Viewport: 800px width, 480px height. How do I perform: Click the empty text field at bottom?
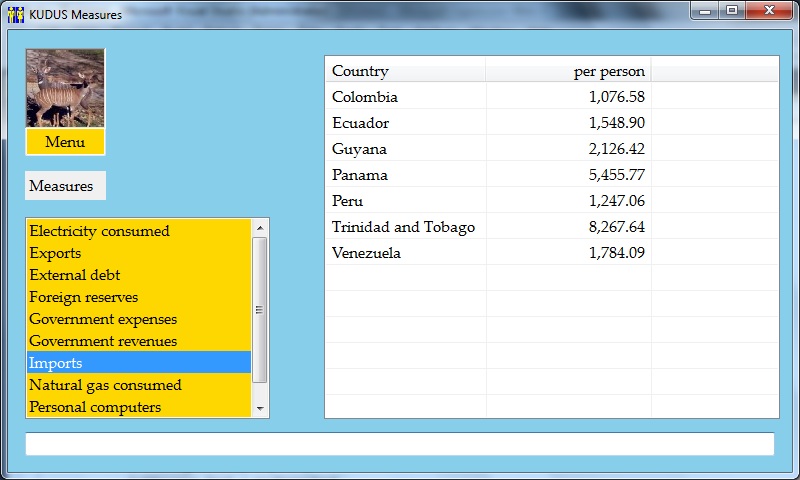(x=399, y=444)
